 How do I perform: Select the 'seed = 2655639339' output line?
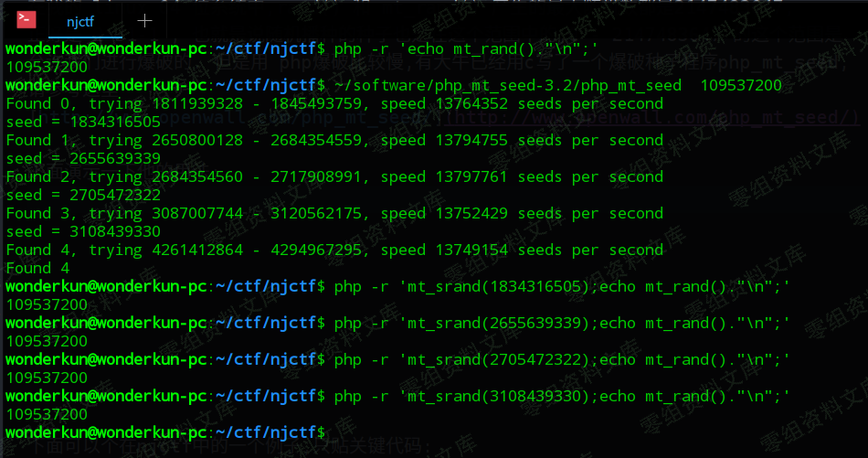[83, 158]
